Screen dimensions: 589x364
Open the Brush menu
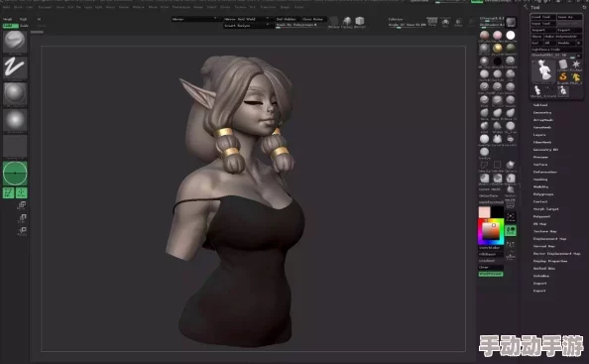[18, 7]
